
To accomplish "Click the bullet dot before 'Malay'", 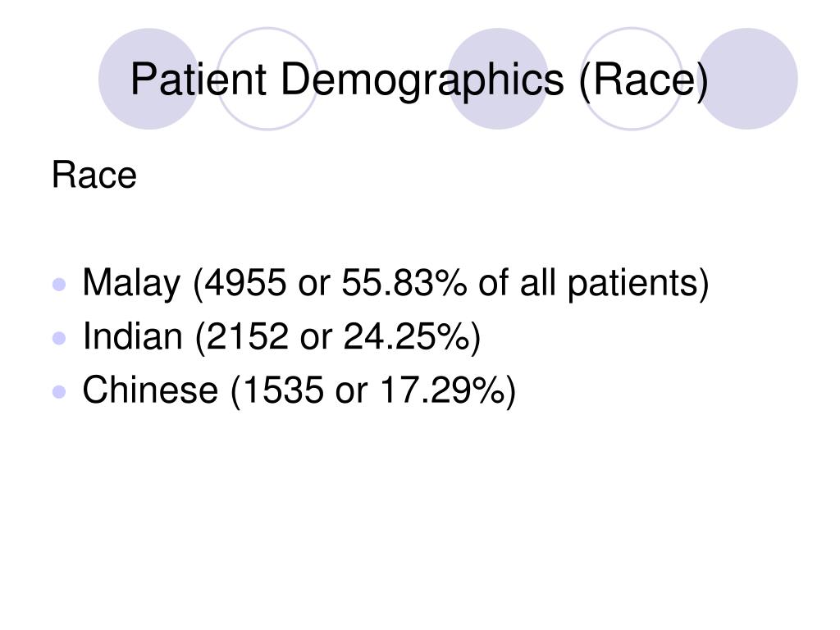I will click(59, 284).
